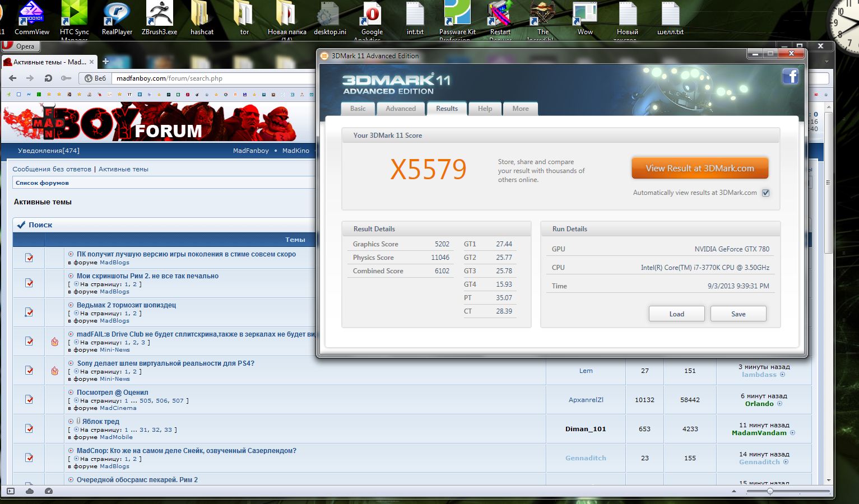Open a new Opera tab
Screen dimensions: 859x504
click(105, 62)
